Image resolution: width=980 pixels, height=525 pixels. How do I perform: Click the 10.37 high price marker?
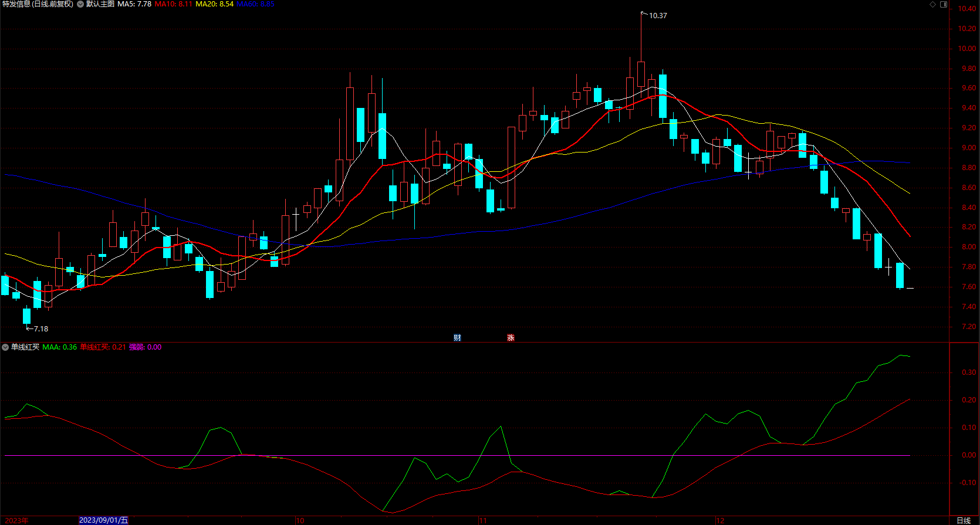tap(658, 16)
